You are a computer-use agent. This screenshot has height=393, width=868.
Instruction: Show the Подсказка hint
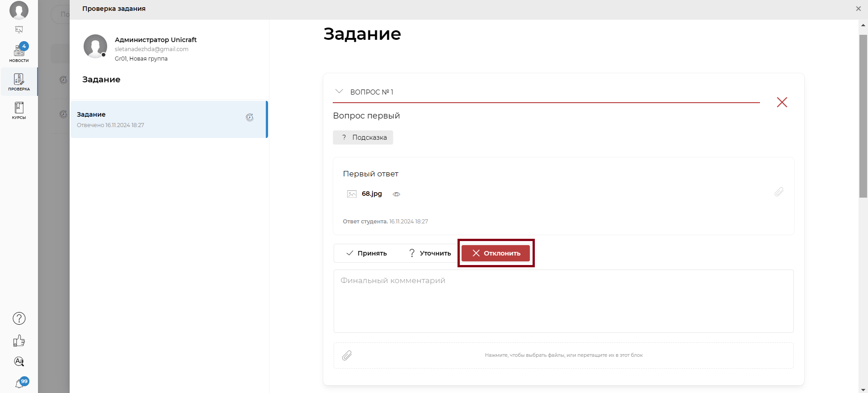363,137
